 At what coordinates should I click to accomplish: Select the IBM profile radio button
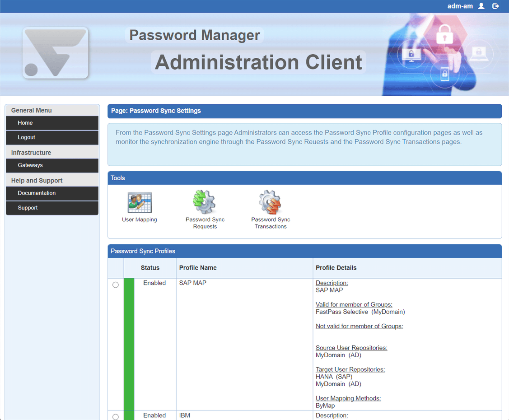coord(115,417)
